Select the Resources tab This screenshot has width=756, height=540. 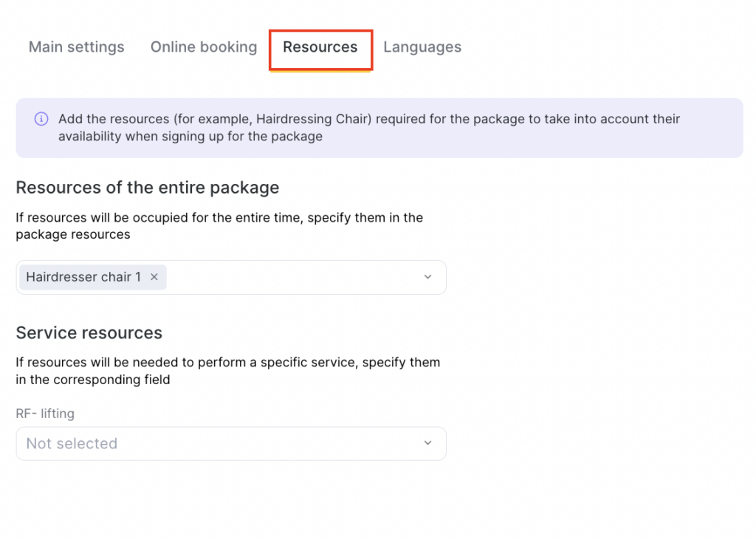point(320,47)
